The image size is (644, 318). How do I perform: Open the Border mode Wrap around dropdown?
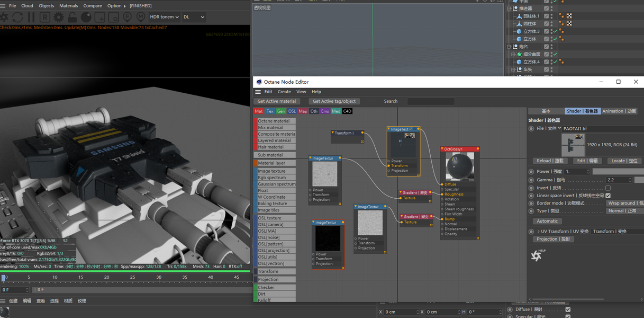(625, 203)
